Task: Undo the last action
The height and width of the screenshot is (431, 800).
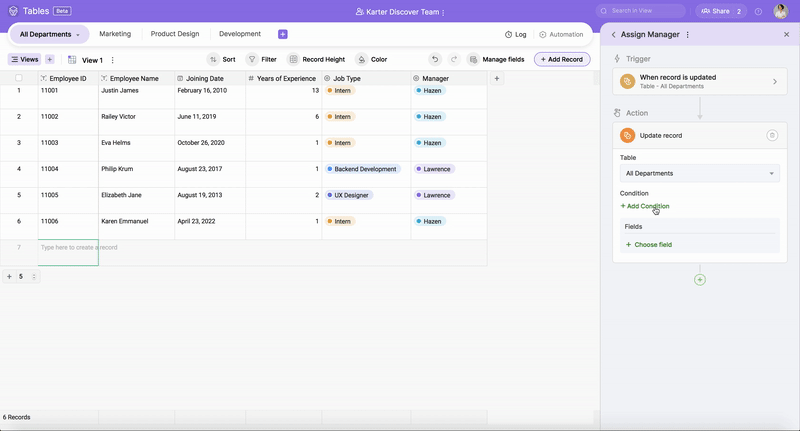Action: pyautogui.click(x=435, y=60)
